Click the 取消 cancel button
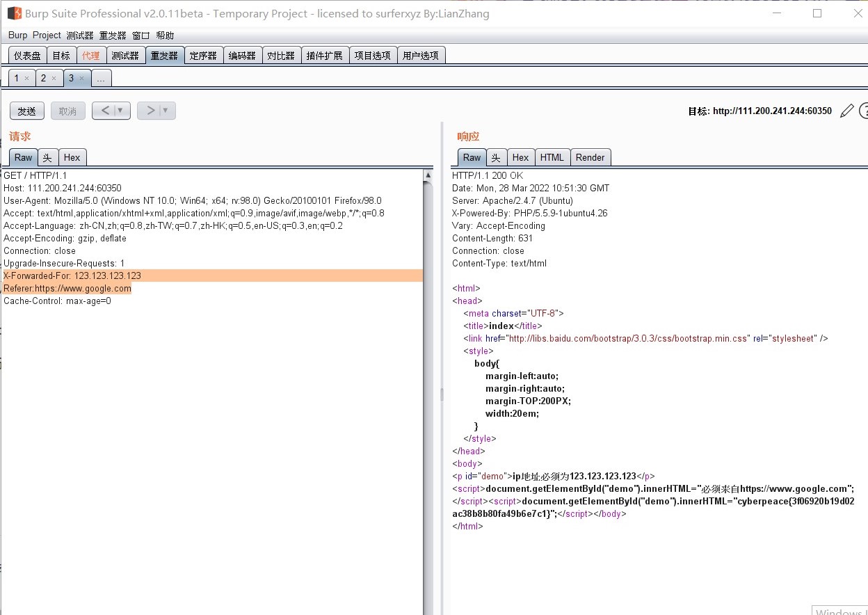Viewport: 868px width, 615px height. click(x=67, y=110)
